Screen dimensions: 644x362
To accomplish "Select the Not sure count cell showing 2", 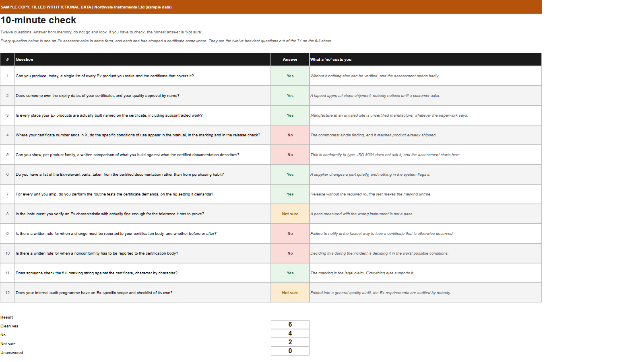I will (290, 342).
